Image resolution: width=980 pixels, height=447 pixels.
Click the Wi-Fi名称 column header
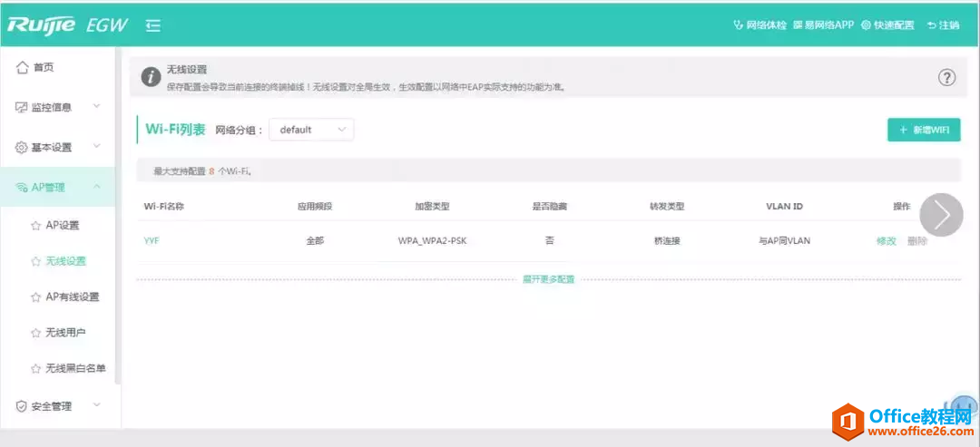click(x=163, y=206)
